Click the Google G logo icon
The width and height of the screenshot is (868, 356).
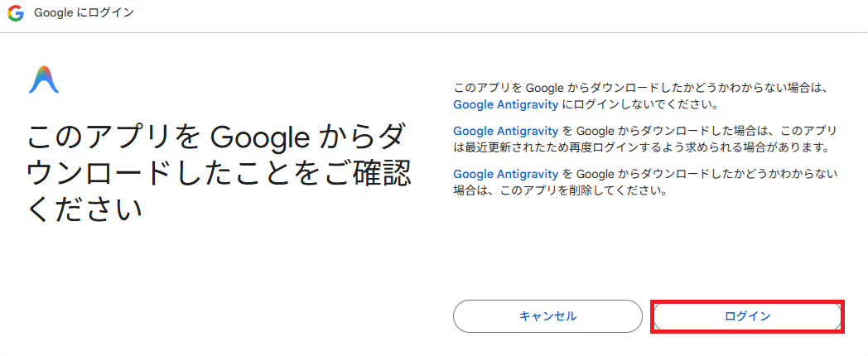tap(16, 13)
